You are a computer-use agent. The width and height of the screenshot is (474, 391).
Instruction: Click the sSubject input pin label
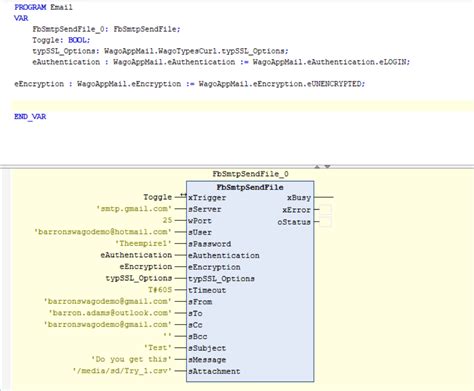click(x=207, y=348)
